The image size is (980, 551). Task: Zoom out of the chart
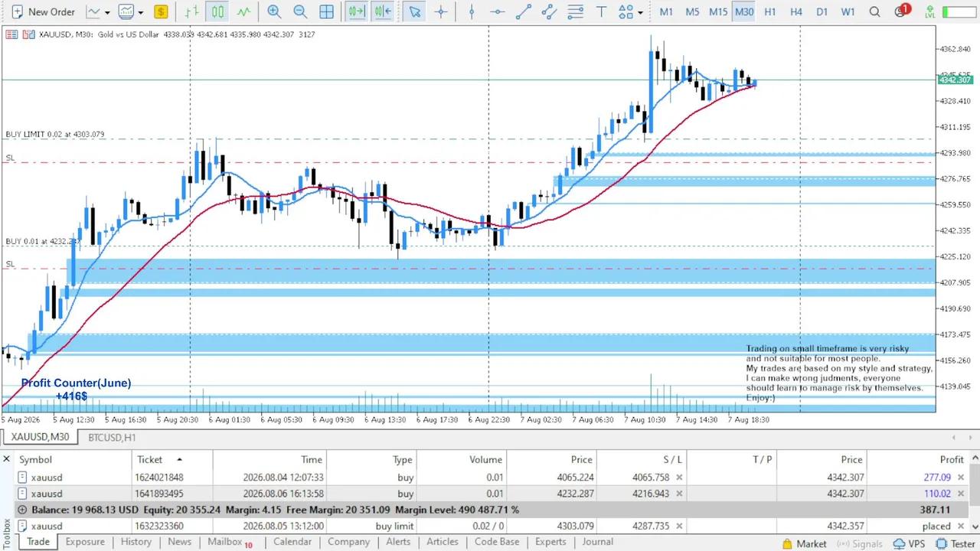pos(300,11)
